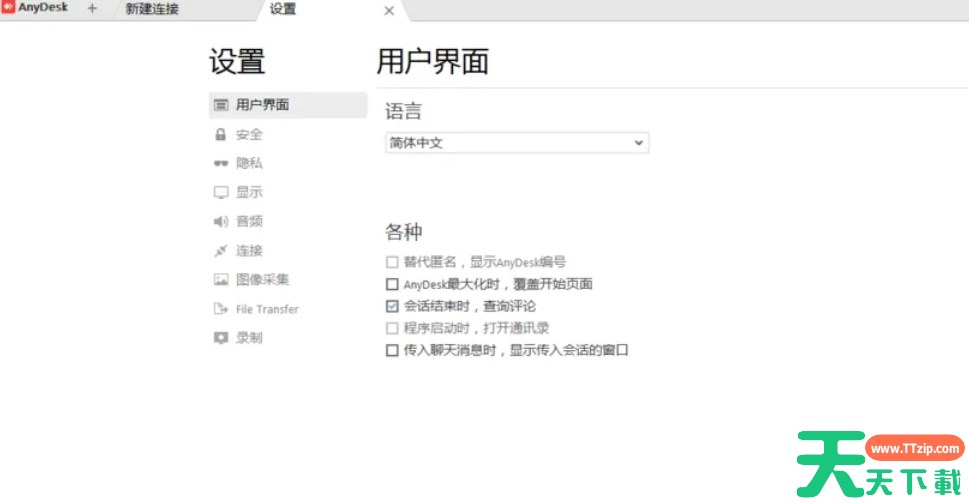Click the 用户界面 page title
The height and width of the screenshot is (504, 969).
(x=433, y=62)
